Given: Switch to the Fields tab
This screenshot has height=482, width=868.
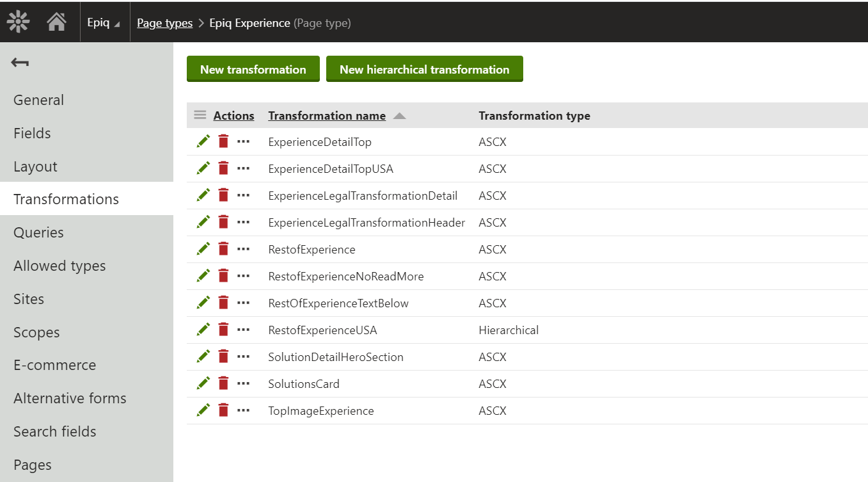Looking at the screenshot, I should click(32, 133).
